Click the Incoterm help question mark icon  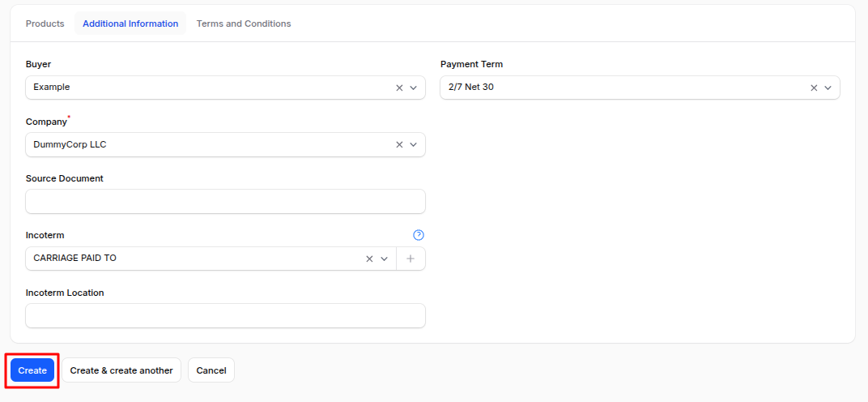pyautogui.click(x=419, y=235)
